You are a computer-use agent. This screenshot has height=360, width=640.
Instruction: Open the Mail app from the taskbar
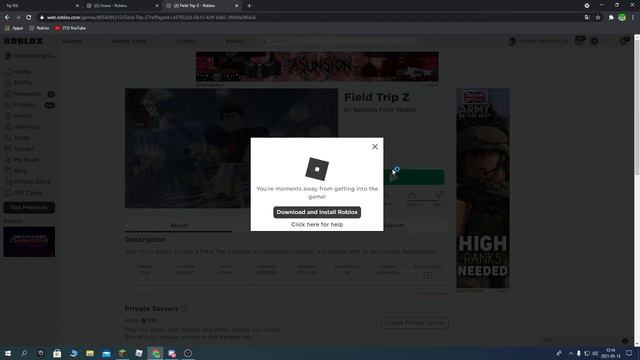pos(106,353)
